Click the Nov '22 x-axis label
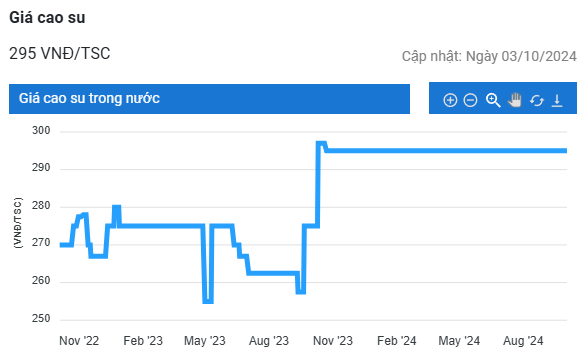The image size is (588, 364). pyautogui.click(x=79, y=341)
